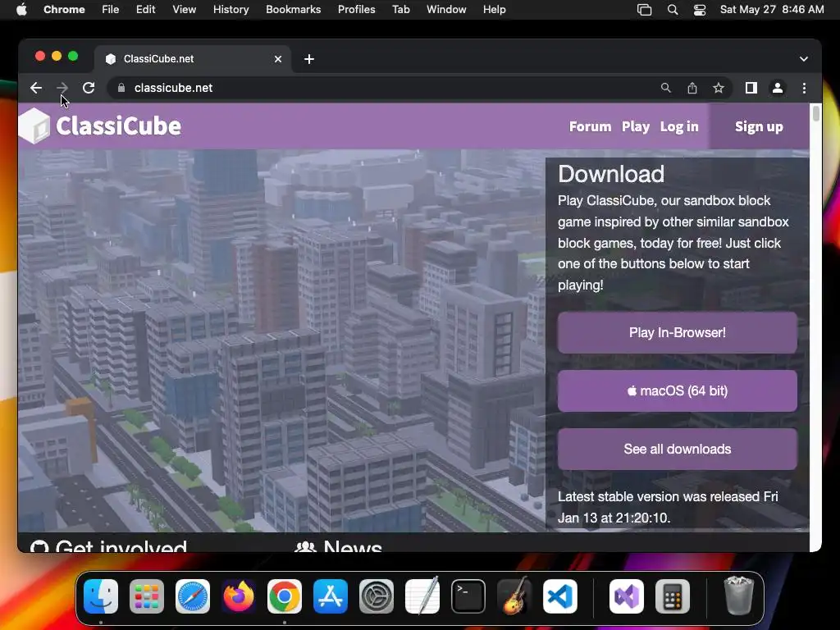The width and height of the screenshot is (840, 630).
Task: Launch Safari from the Dock
Action: coord(193,596)
